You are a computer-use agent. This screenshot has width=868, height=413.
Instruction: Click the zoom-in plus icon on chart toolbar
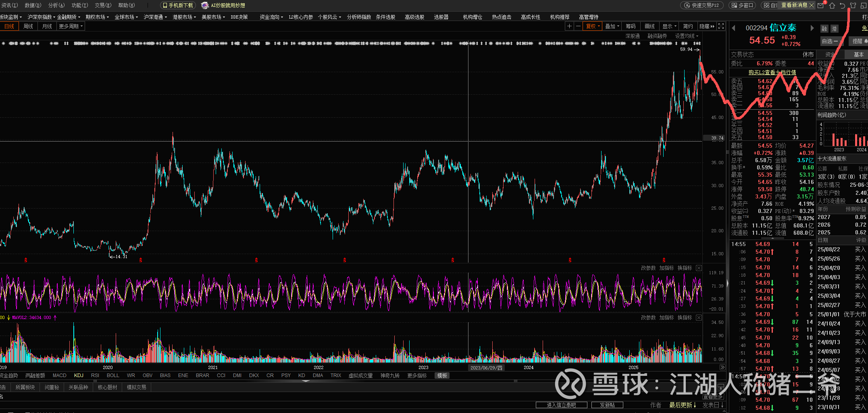tap(569, 26)
